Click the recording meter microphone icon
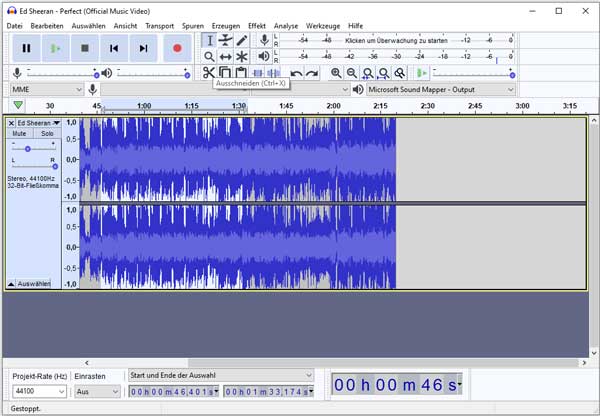 click(x=264, y=40)
